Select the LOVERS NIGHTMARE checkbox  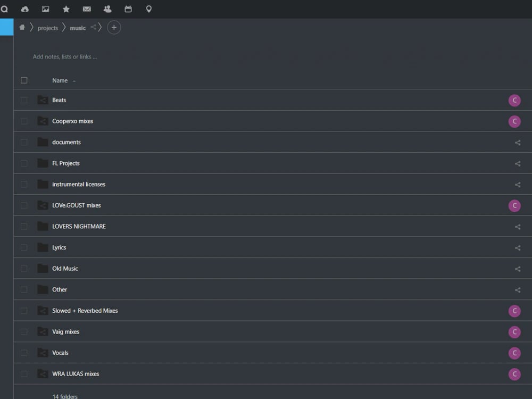point(24,226)
